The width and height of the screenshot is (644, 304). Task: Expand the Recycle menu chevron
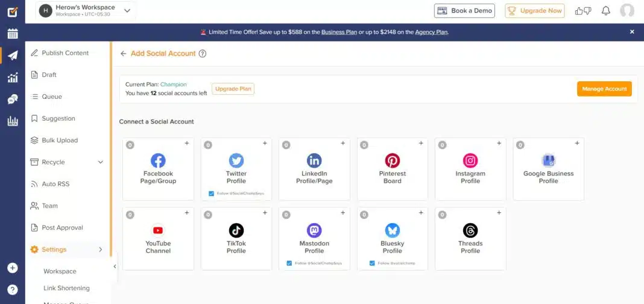point(100,162)
